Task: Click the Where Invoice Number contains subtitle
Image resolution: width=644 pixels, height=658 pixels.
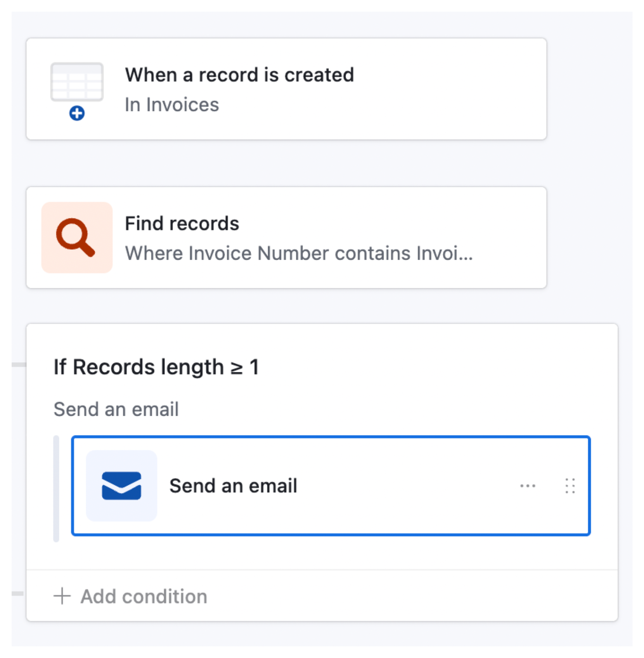Action: coord(299,253)
